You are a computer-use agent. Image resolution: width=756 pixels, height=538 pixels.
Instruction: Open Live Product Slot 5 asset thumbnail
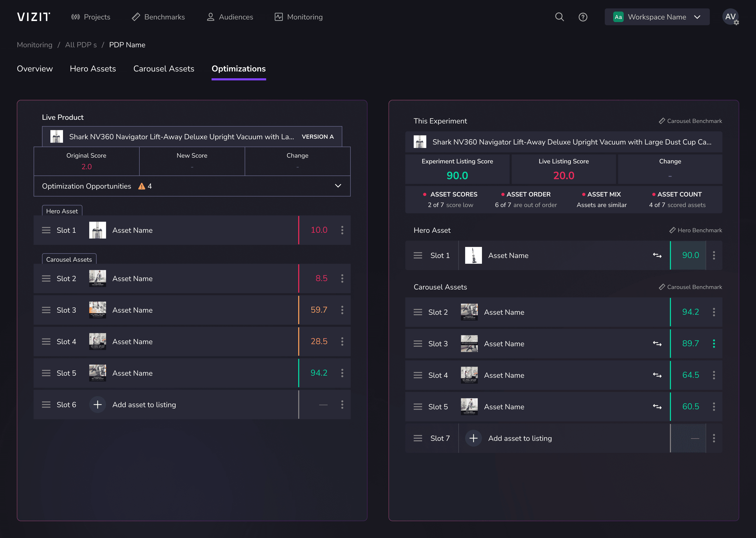coord(98,373)
